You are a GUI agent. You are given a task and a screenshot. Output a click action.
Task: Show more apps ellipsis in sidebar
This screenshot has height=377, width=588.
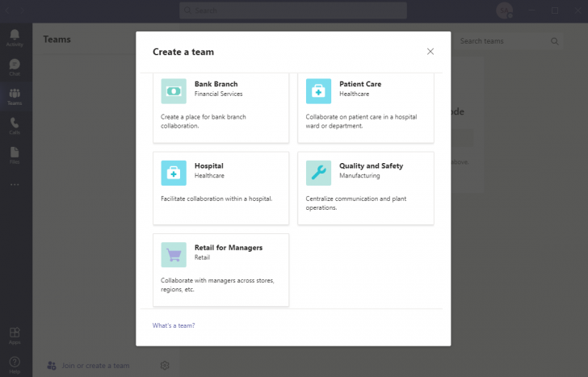(x=15, y=184)
